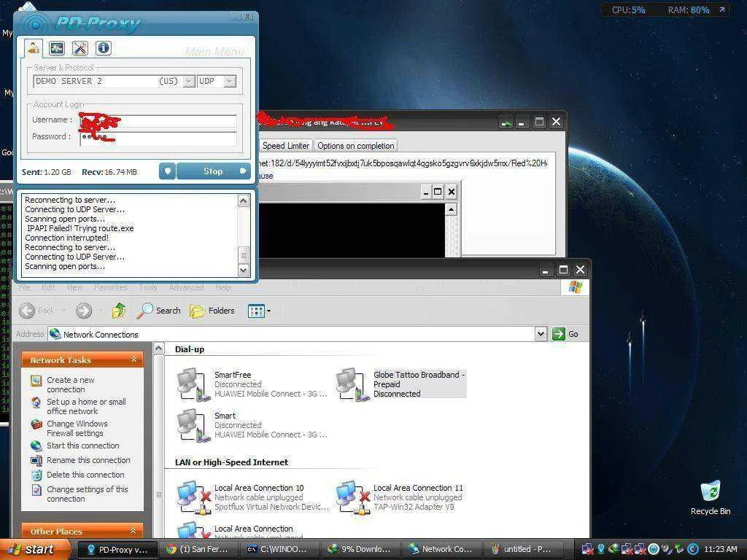
Task: Open the File menu in Network Connections
Action: (x=24, y=287)
